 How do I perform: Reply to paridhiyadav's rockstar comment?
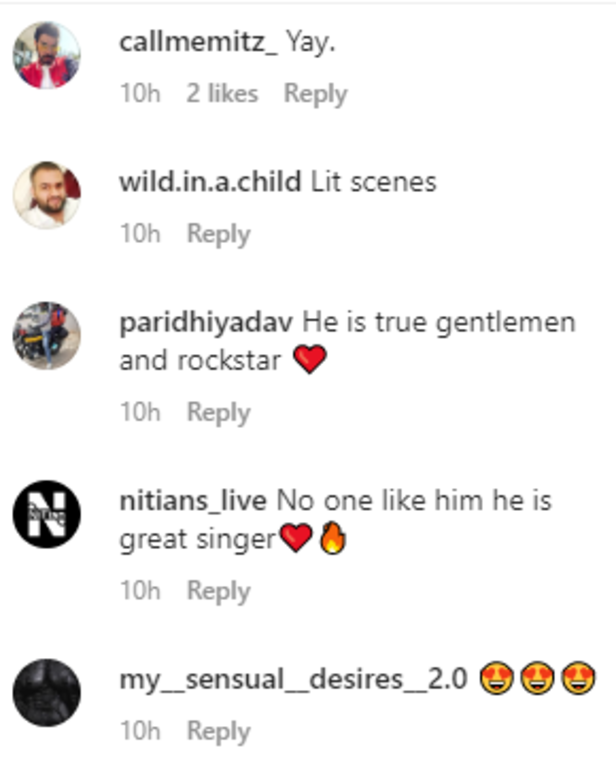[218, 413]
